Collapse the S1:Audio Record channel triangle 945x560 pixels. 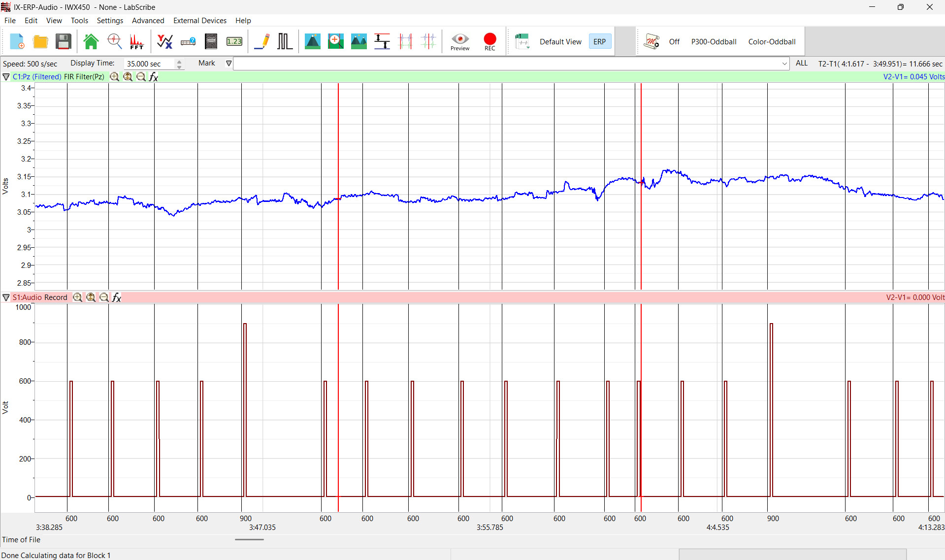[6, 297]
